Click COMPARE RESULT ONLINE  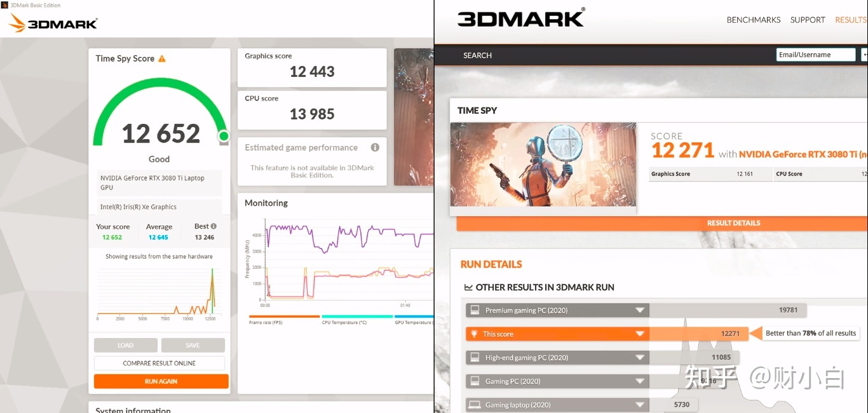coord(159,363)
